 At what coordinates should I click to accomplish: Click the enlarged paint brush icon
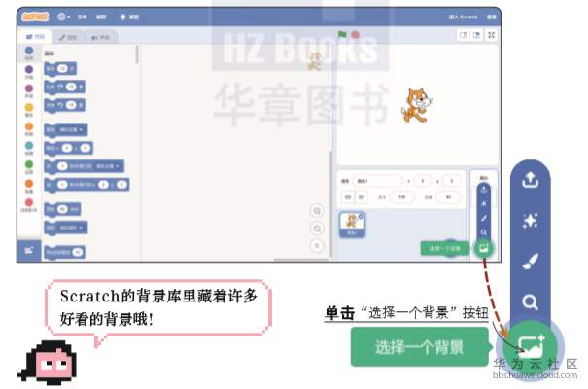pyautogui.click(x=531, y=261)
